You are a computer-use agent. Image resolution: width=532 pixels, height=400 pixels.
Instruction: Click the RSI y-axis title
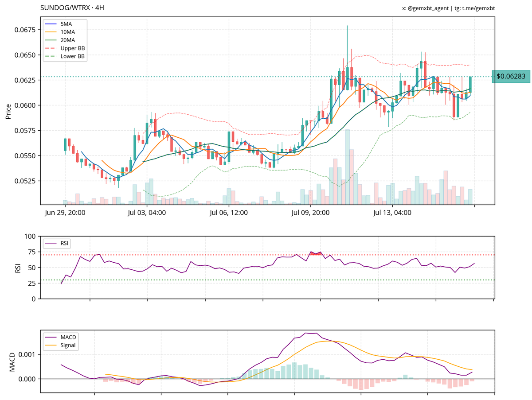pyautogui.click(x=18, y=268)
